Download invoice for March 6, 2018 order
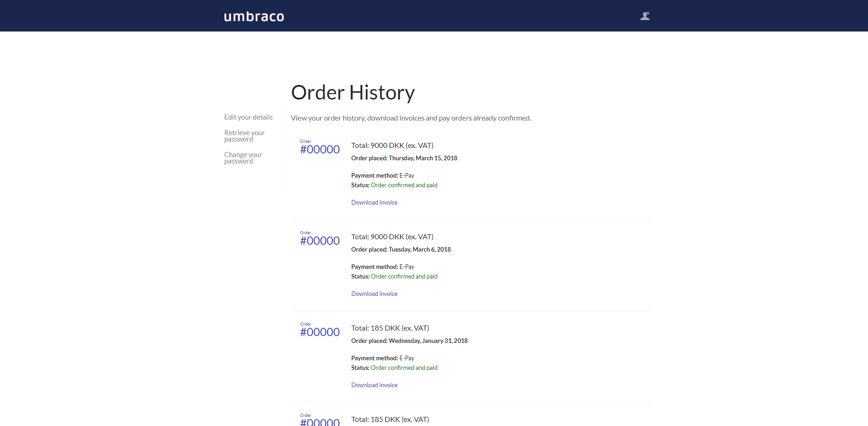Image resolution: width=868 pixels, height=426 pixels. (x=374, y=294)
